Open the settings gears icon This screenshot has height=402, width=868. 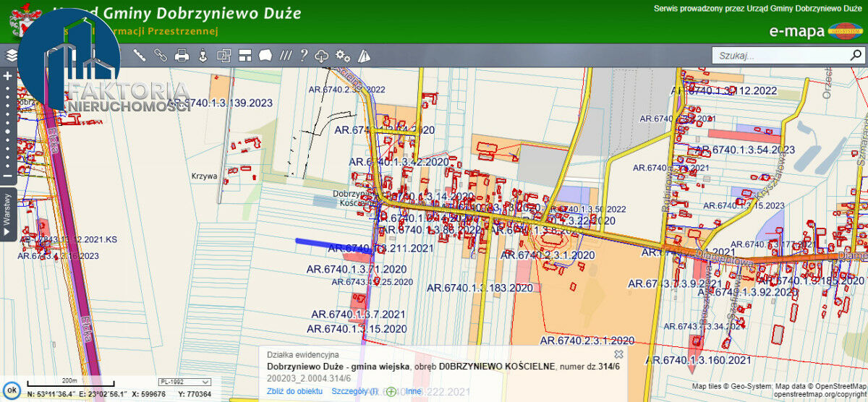coord(343,56)
